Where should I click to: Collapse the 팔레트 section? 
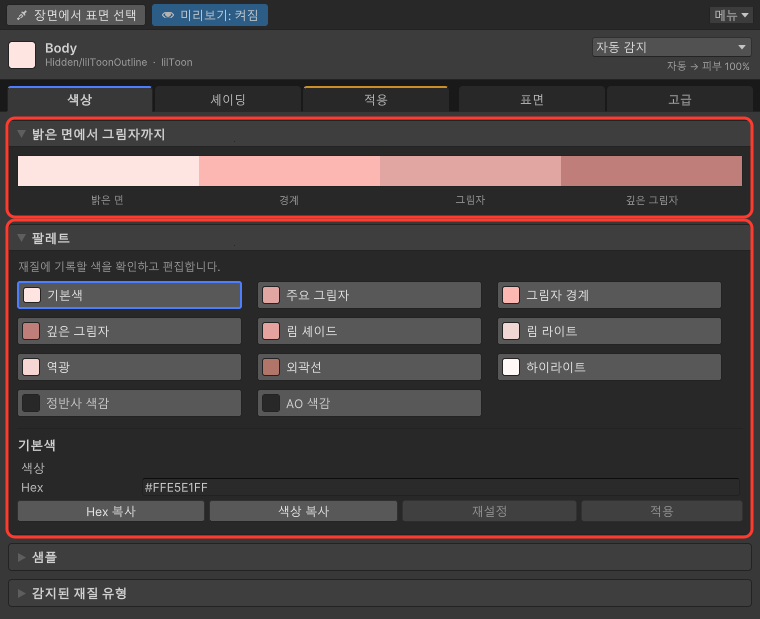[21, 238]
